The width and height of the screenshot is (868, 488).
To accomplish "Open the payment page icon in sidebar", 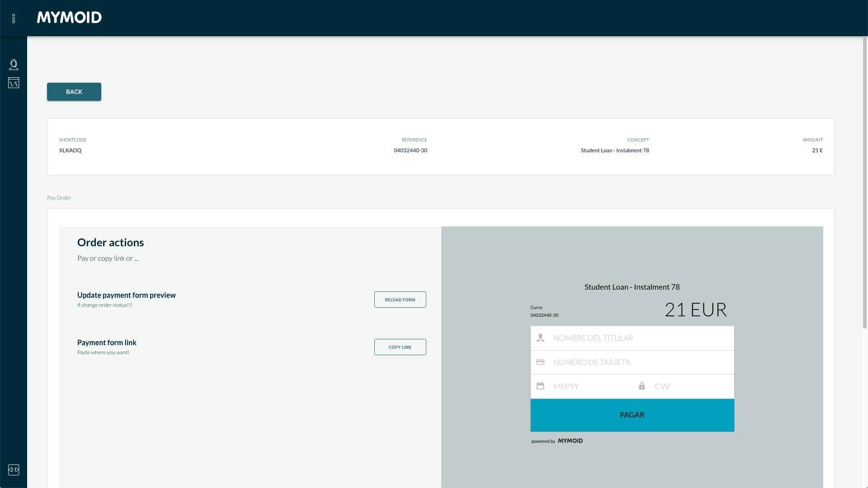I will tap(14, 83).
